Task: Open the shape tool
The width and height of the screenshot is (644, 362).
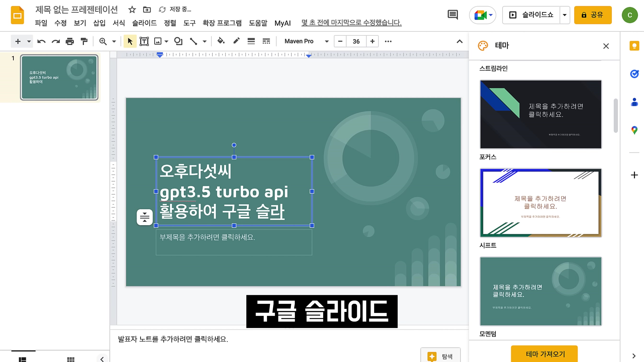Action: [178, 41]
